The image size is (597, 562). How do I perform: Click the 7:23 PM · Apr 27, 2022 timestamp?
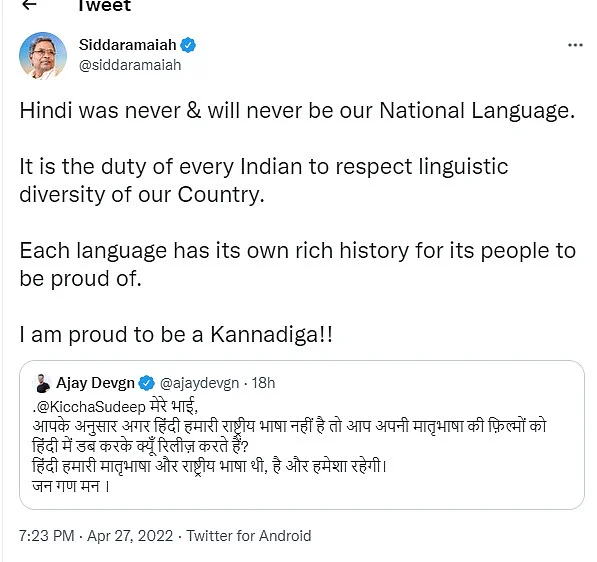pyautogui.click(x=96, y=536)
